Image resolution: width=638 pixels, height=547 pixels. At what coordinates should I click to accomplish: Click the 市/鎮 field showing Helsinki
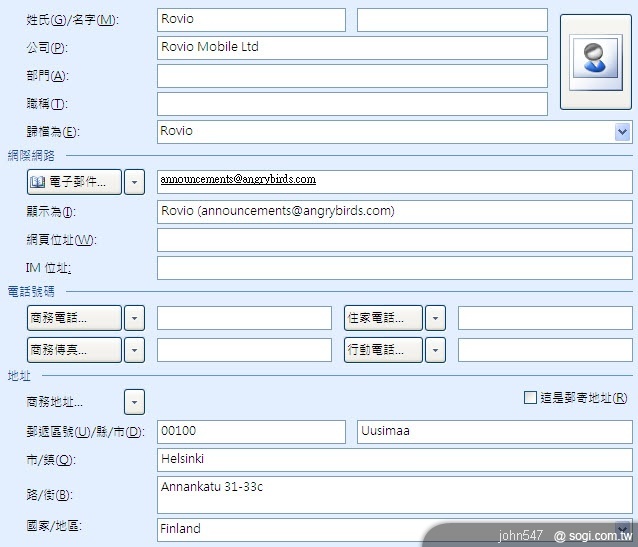395,460
